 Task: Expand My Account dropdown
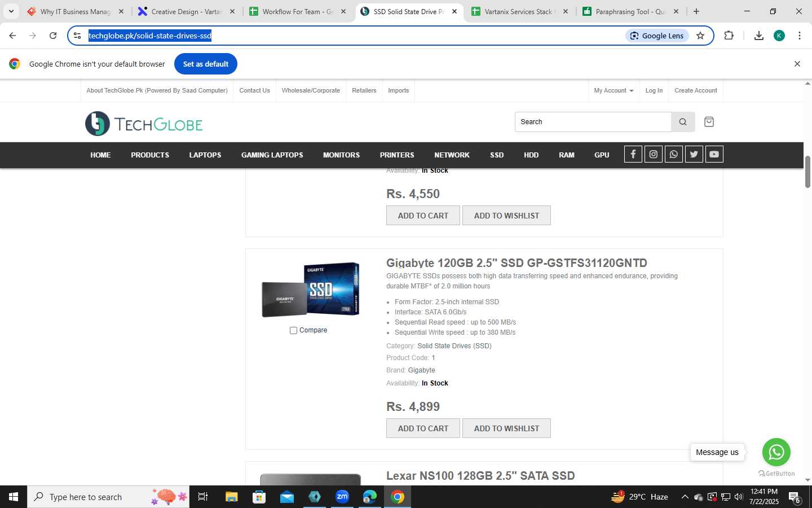tap(614, 90)
